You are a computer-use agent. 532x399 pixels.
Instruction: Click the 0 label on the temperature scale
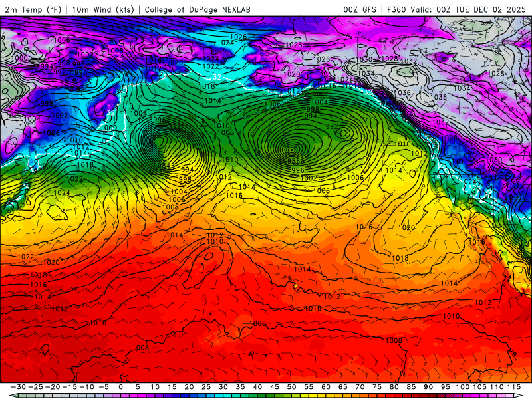click(x=121, y=387)
